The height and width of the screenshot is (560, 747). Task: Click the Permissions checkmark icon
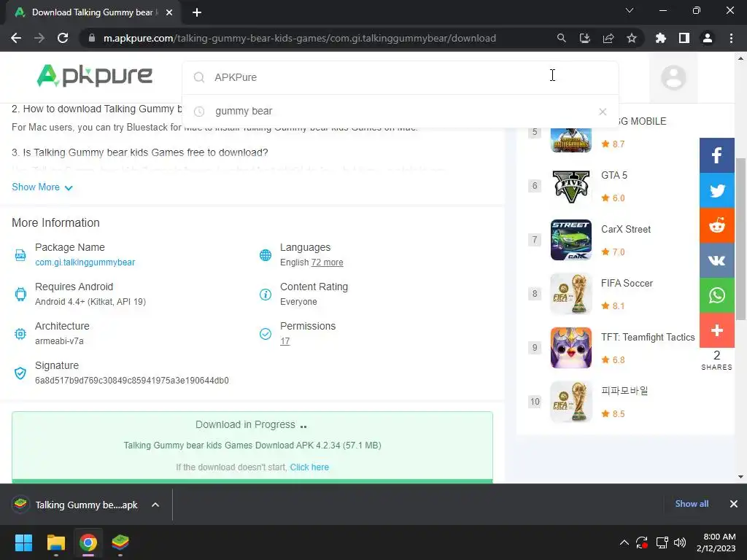point(266,334)
